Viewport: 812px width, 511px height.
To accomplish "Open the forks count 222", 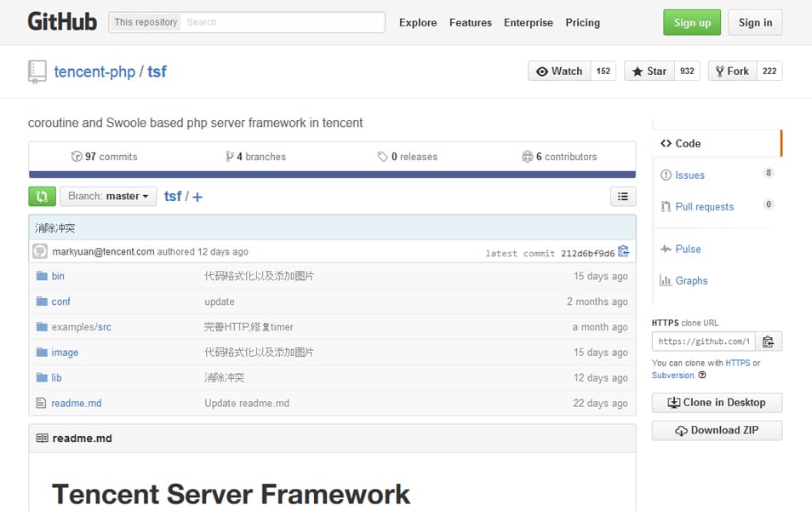I will [x=769, y=71].
